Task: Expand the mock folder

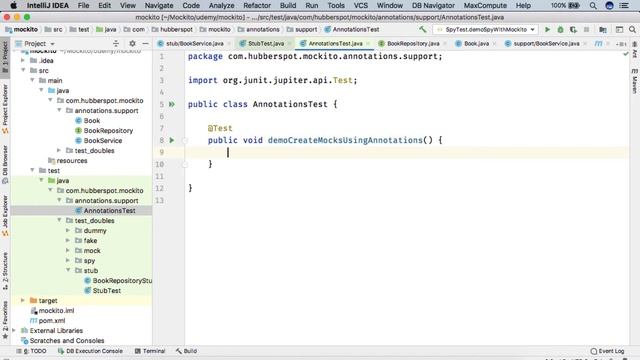Action: pyautogui.click(x=68, y=251)
